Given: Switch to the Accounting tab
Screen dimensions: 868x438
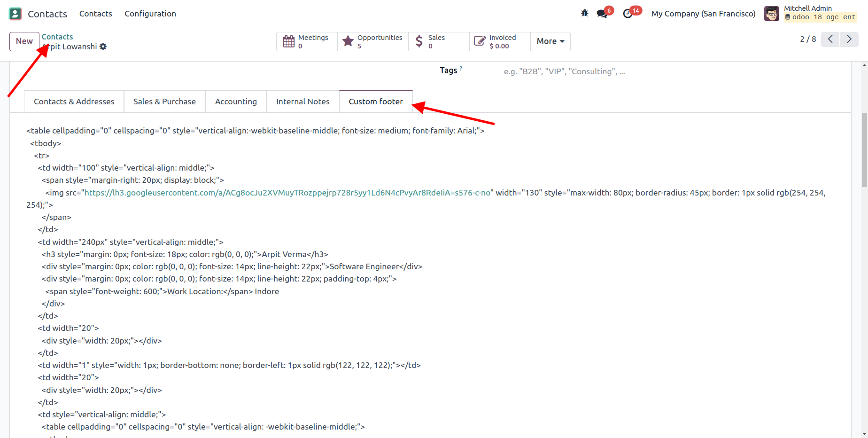Looking at the screenshot, I should (236, 102).
